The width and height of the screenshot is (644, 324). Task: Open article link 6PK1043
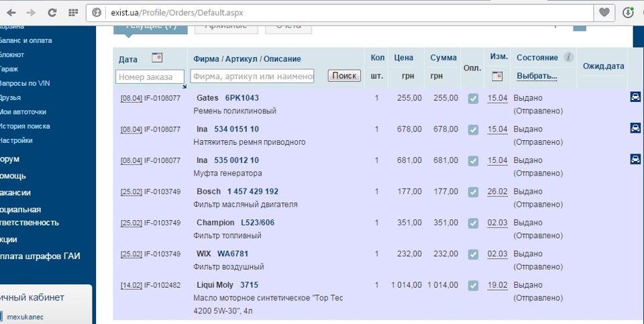[x=242, y=98]
